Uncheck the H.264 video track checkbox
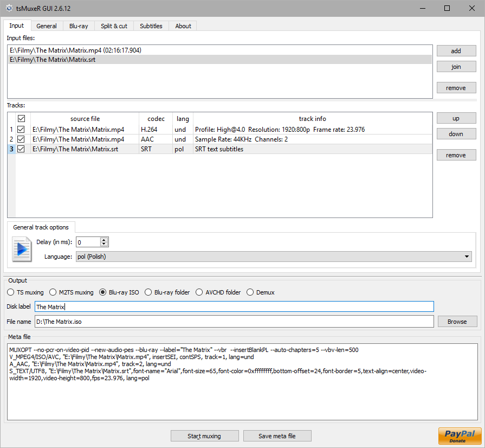 [21, 130]
